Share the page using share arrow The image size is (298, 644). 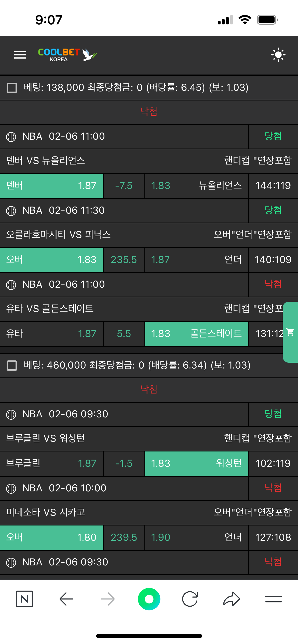pos(232,599)
